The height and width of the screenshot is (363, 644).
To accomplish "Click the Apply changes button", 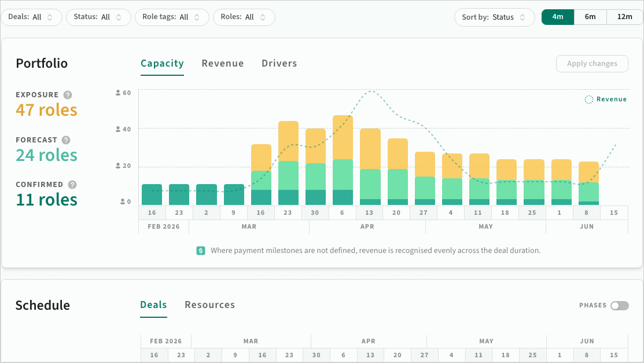I will tap(592, 64).
